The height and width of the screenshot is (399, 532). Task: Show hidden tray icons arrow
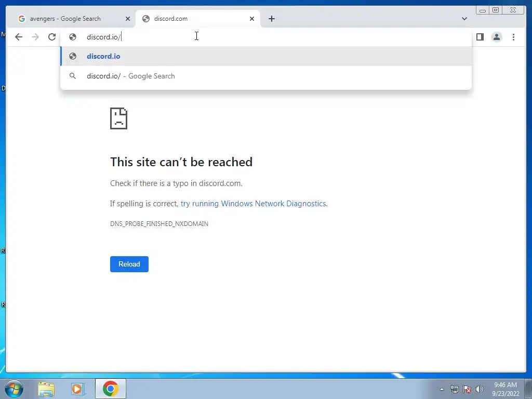pyautogui.click(x=442, y=389)
